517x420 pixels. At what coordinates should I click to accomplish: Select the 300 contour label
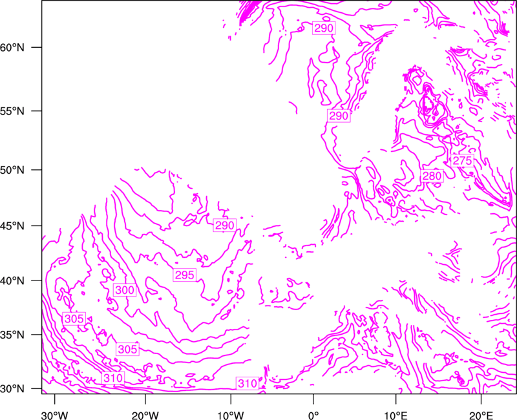(x=125, y=290)
